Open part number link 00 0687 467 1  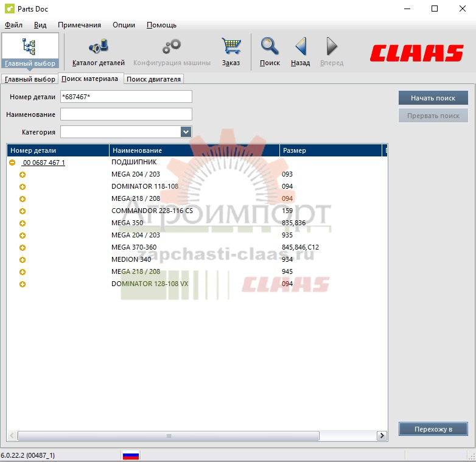coord(44,163)
